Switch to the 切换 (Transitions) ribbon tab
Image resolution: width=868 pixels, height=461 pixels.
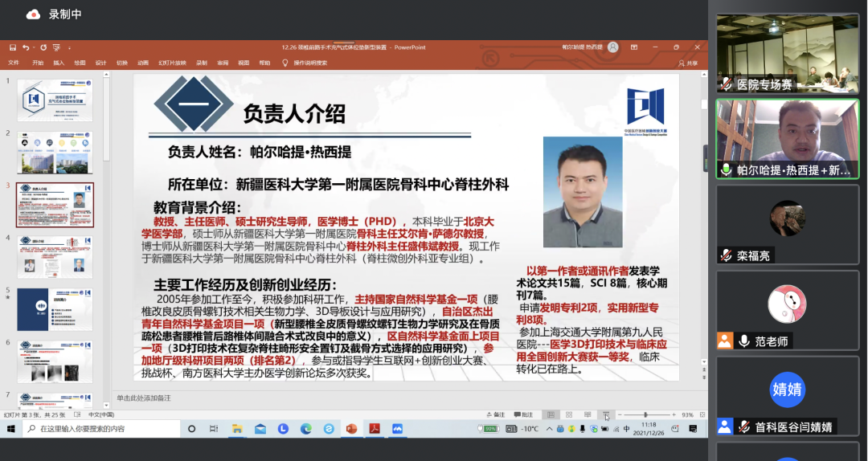point(122,63)
